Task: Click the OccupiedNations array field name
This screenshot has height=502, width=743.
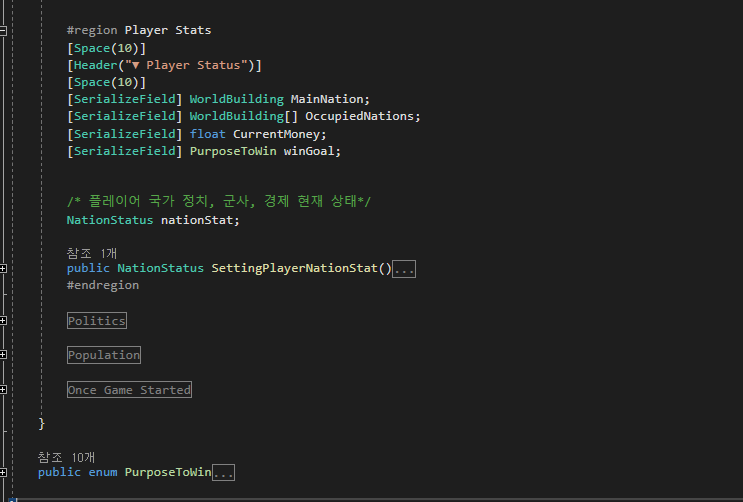Action: pyautogui.click(x=359, y=116)
